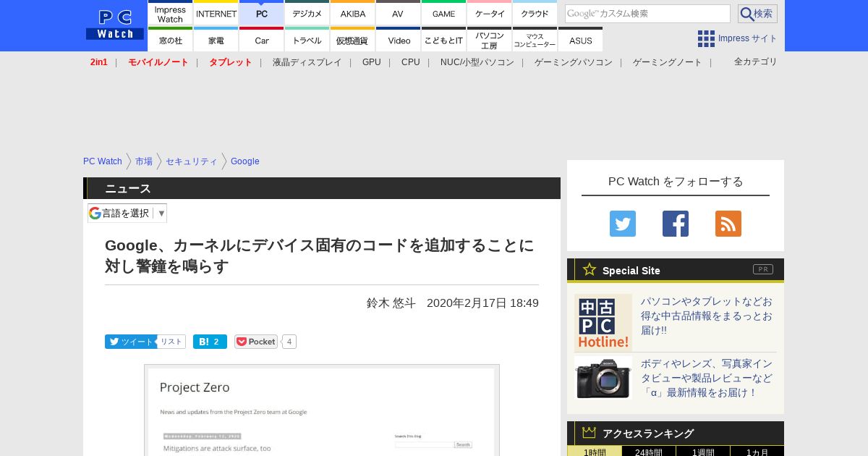The width and height of the screenshot is (868, 456).
Task: Click the PC Watch breadcrumb
Action: 103,161
